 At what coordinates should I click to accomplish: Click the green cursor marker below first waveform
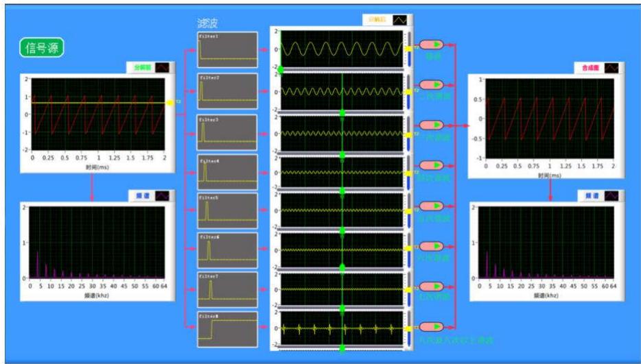[x=280, y=69]
